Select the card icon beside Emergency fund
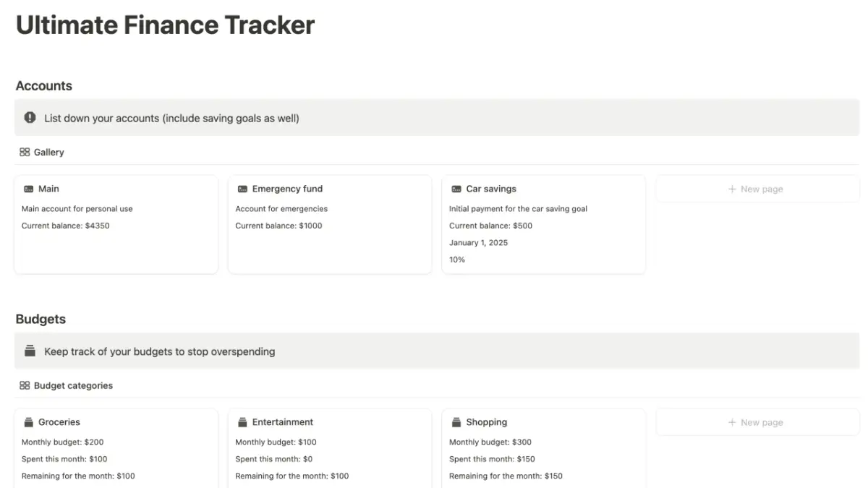 pos(242,189)
